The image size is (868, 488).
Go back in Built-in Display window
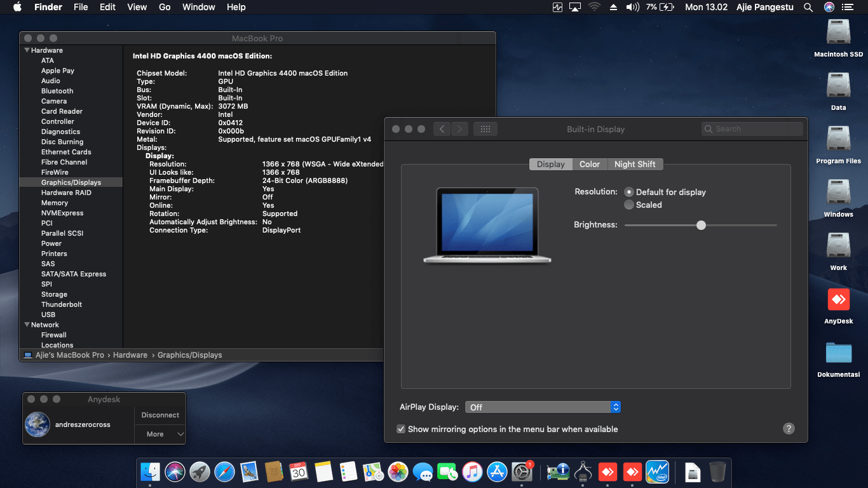click(442, 129)
